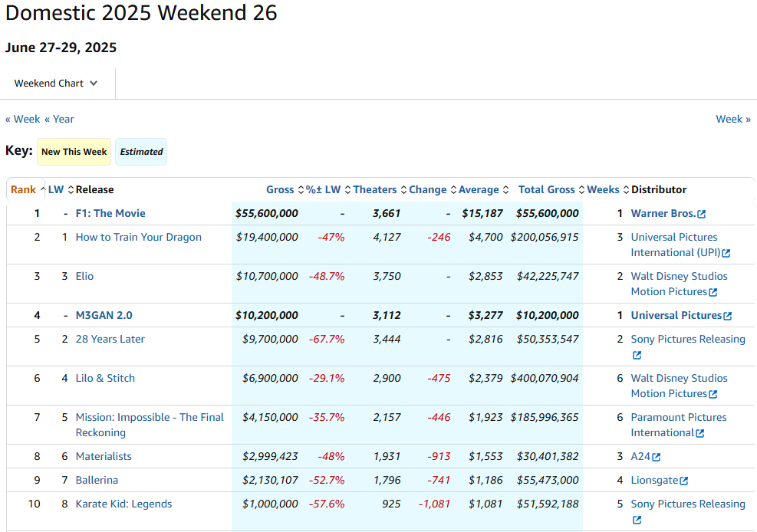Go to next Week link
Viewport: 757px width, 532px height.
click(733, 119)
